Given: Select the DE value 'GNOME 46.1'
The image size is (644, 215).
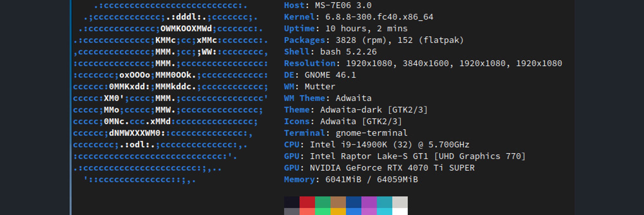Looking at the screenshot, I should pyautogui.click(x=330, y=75).
